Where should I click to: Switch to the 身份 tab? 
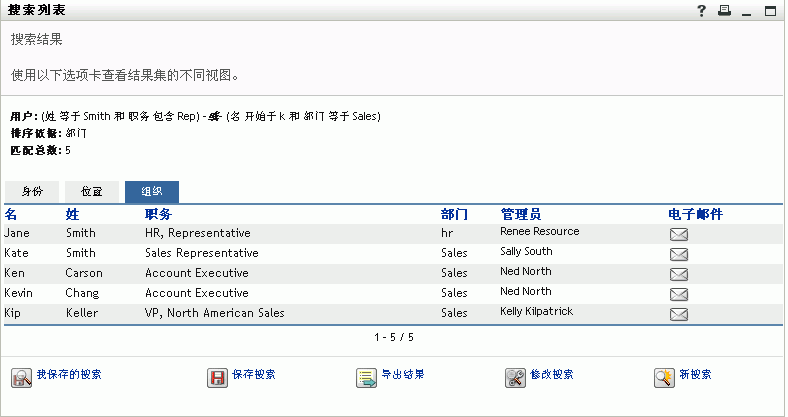click(32, 192)
